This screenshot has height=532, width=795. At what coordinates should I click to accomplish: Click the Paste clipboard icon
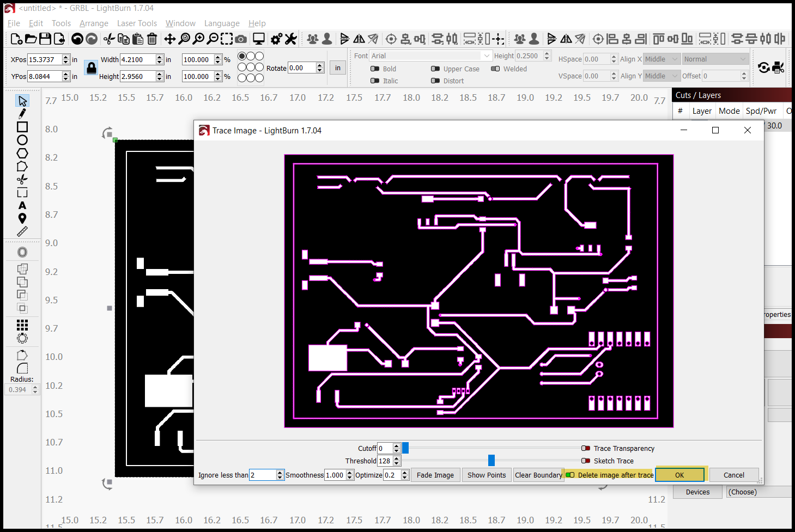click(138, 39)
